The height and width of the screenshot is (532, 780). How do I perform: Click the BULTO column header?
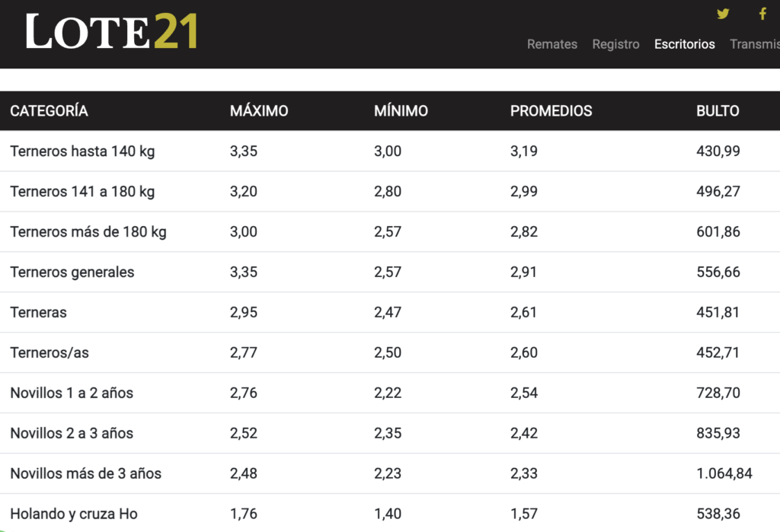click(718, 111)
